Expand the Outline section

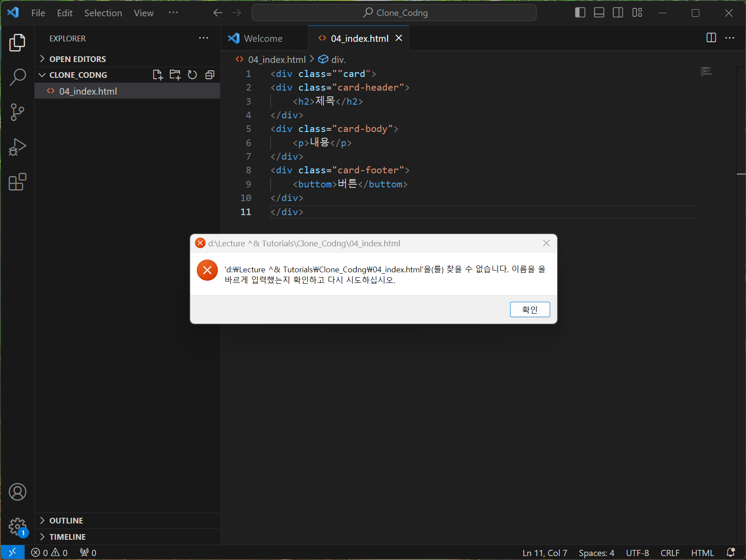click(x=128, y=520)
